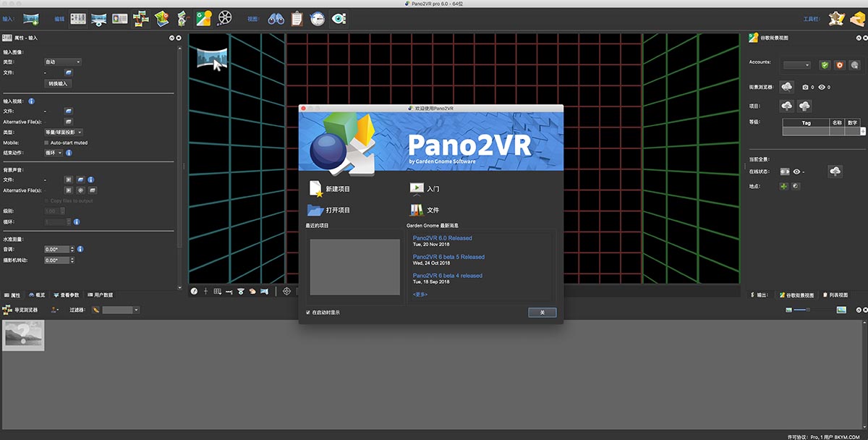Switch to the overview tab
The height and width of the screenshot is (440, 868).
click(37, 295)
